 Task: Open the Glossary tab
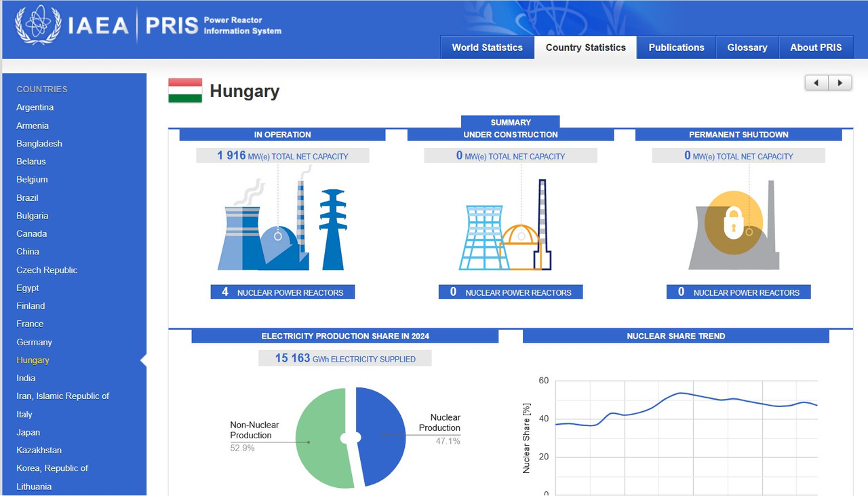[x=747, y=47]
